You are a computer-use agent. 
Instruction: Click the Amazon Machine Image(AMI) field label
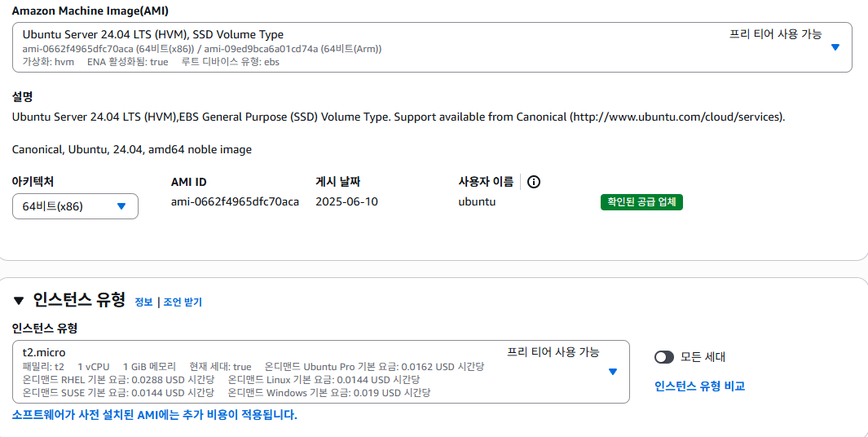[x=90, y=10]
